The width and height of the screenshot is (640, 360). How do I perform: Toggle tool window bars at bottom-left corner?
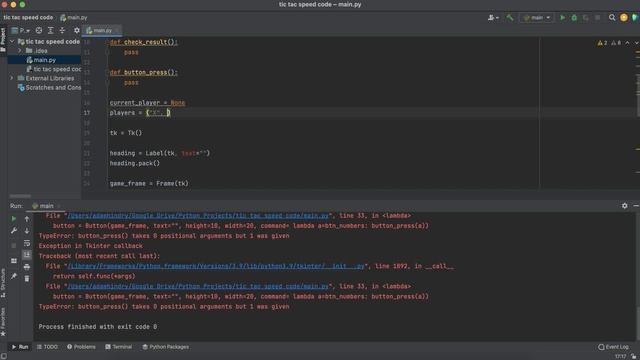(x=4, y=356)
